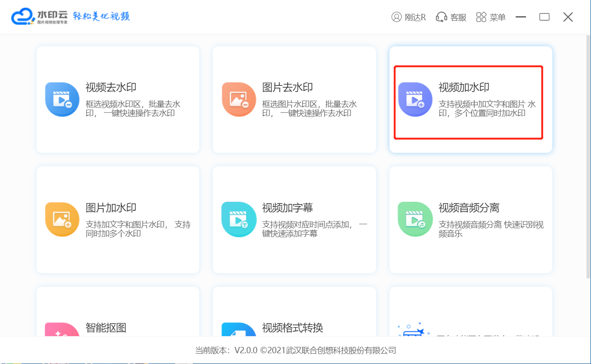Click description 支持视频对应时间点添加

click(x=315, y=229)
